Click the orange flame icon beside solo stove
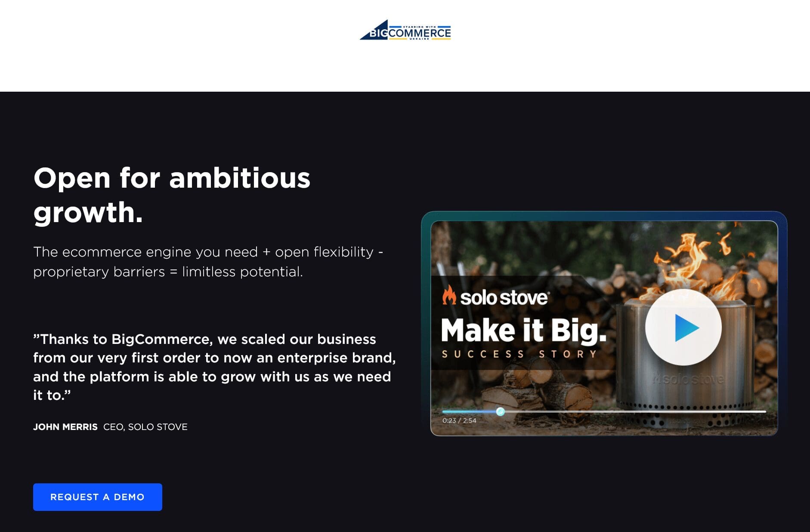The height and width of the screenshot is (532, 810). tap(449, 295)
